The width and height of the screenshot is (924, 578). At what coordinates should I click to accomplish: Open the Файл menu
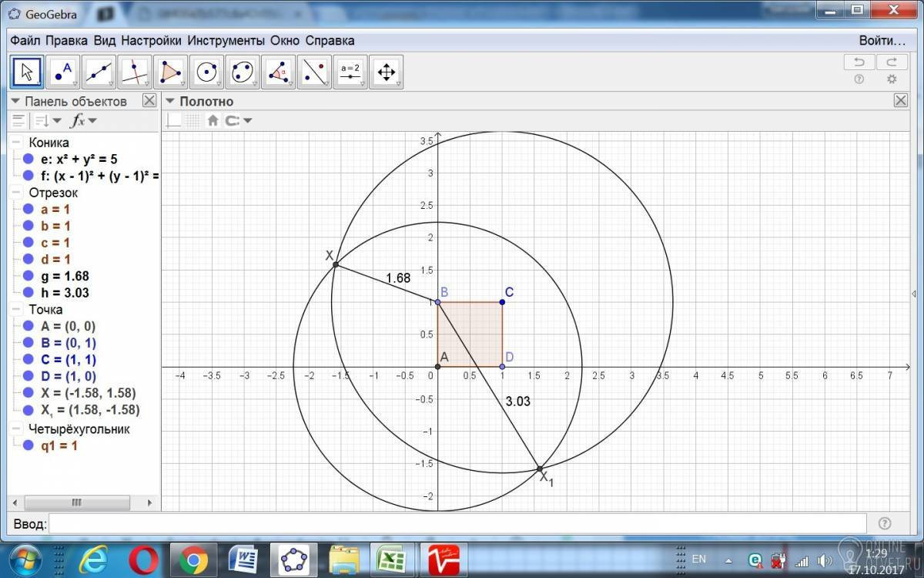(25, 40)
